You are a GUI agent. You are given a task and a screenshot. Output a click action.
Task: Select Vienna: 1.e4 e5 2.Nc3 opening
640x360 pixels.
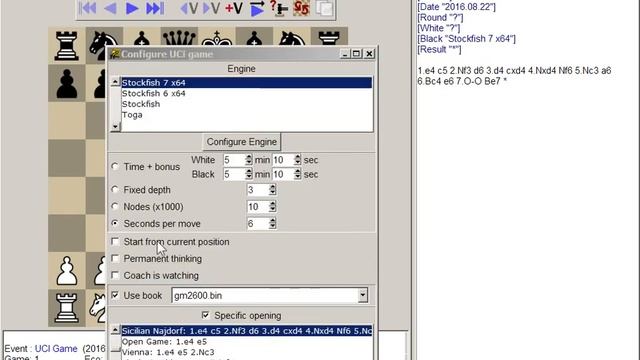coord(247,352)
